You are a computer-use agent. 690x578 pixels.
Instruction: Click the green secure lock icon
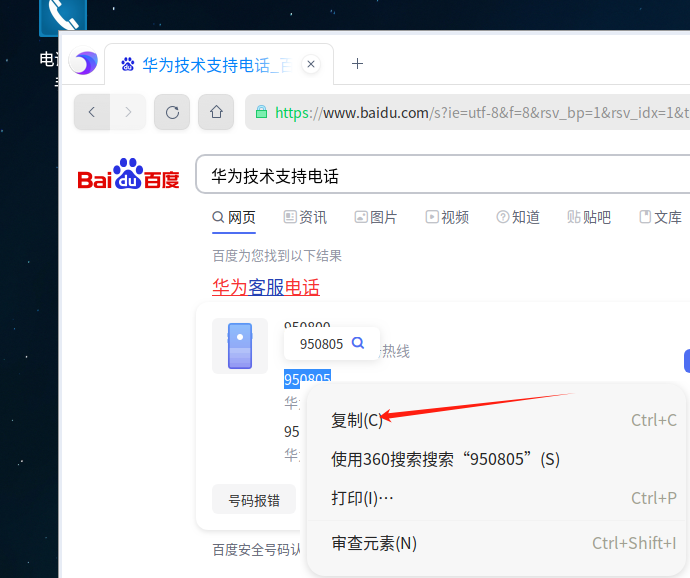(x=261, y=112)
